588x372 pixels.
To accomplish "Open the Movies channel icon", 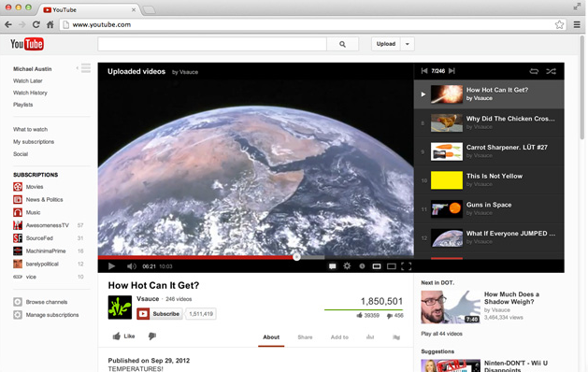I will click(x=18, y=187).
